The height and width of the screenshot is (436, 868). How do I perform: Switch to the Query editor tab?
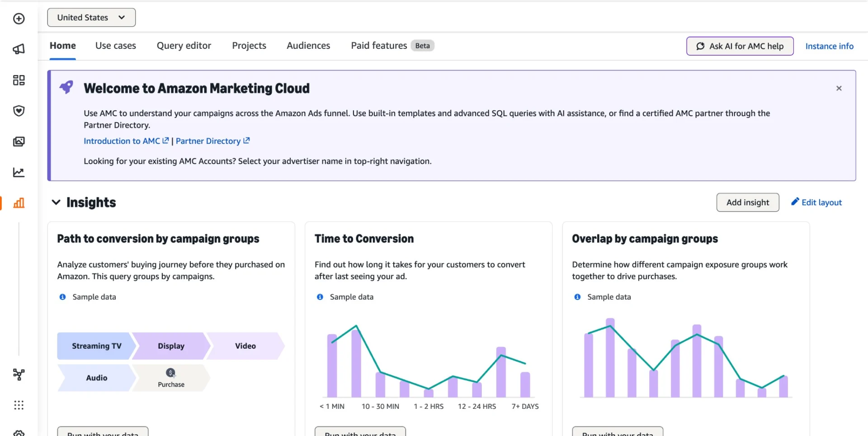click(x=184, y=46)
